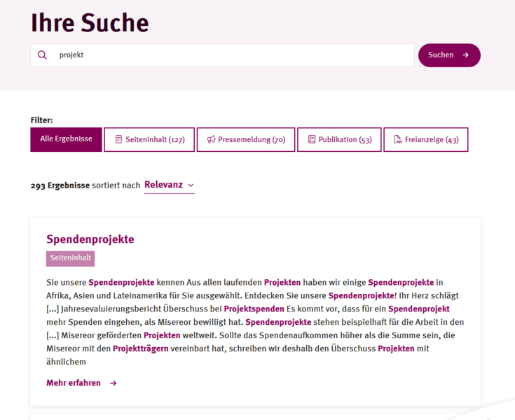Open the Relevanz sort dropdown
The height and width of the screenshot is (420, 515).
tap(164, 185)
